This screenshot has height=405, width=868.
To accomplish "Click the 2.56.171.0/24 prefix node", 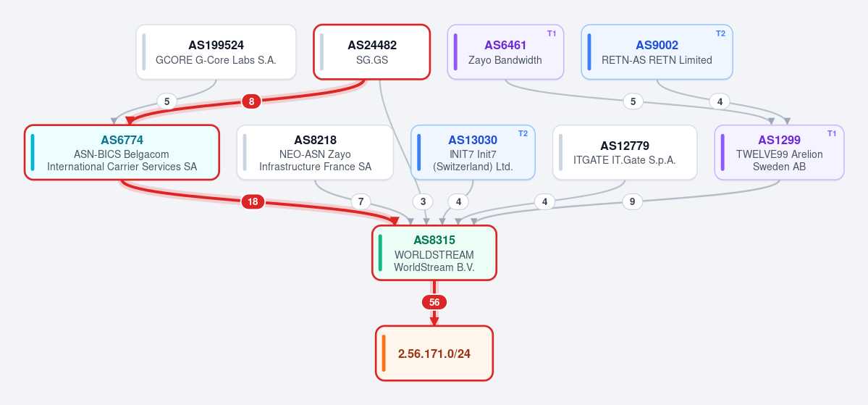I will coord(434,354).
